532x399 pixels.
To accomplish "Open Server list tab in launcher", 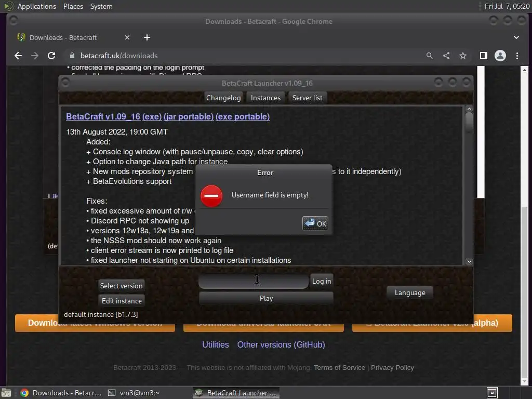I will [308, 98].
